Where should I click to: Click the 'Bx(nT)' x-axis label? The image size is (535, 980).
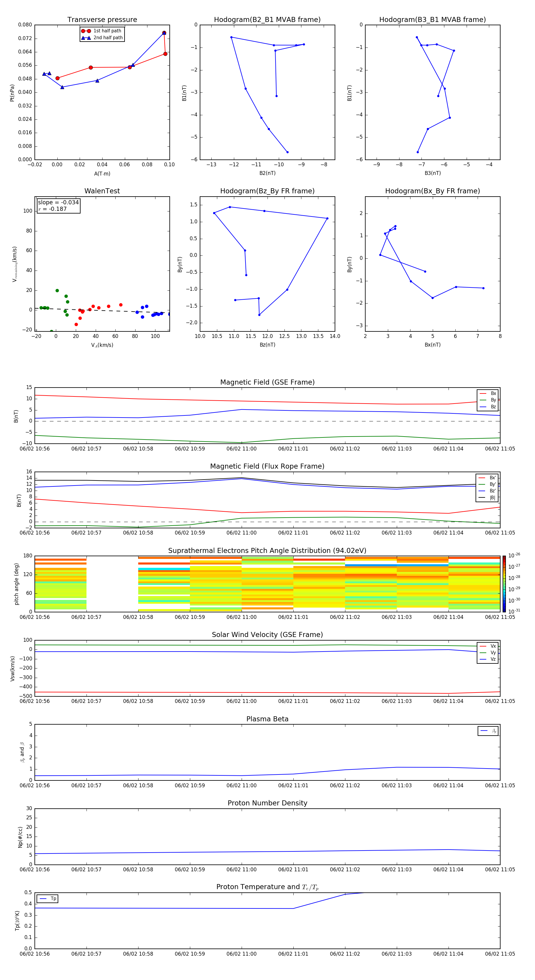coord(432,345)
